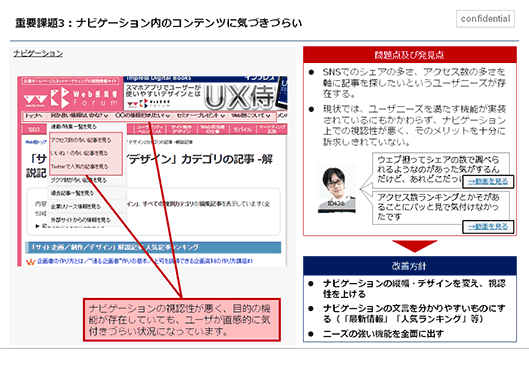Click the confidential label box

click(x=485, y=19)
